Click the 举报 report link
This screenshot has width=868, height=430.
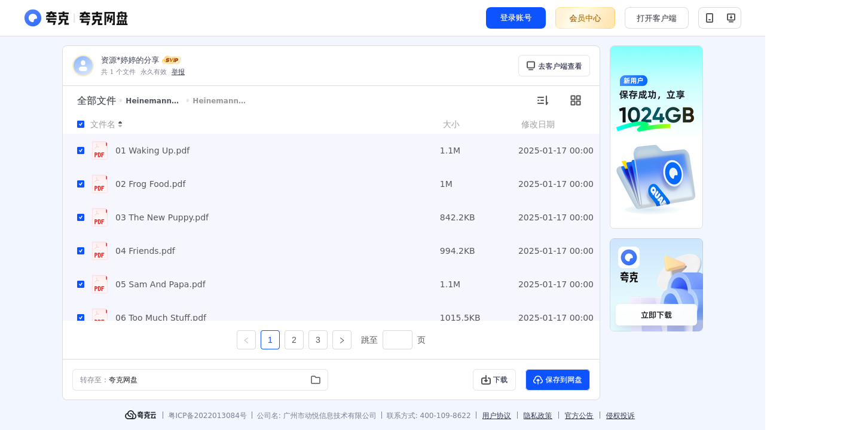point(178,72)
